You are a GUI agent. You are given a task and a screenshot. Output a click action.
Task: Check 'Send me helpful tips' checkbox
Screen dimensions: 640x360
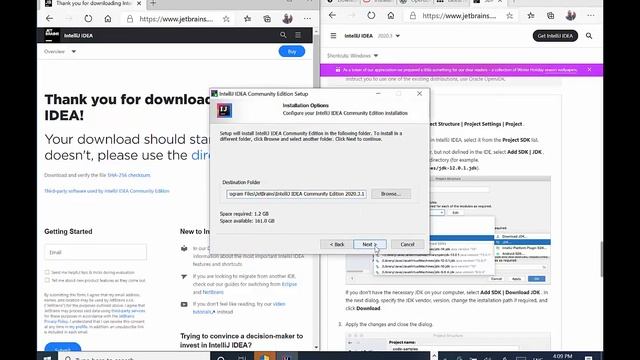[47, 272]
